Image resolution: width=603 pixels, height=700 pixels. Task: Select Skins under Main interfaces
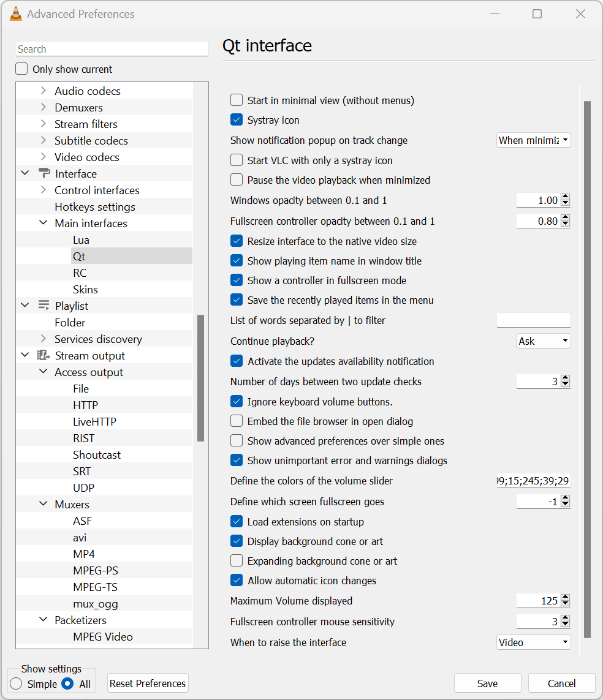pyautogui.click(x=85, y=289)
